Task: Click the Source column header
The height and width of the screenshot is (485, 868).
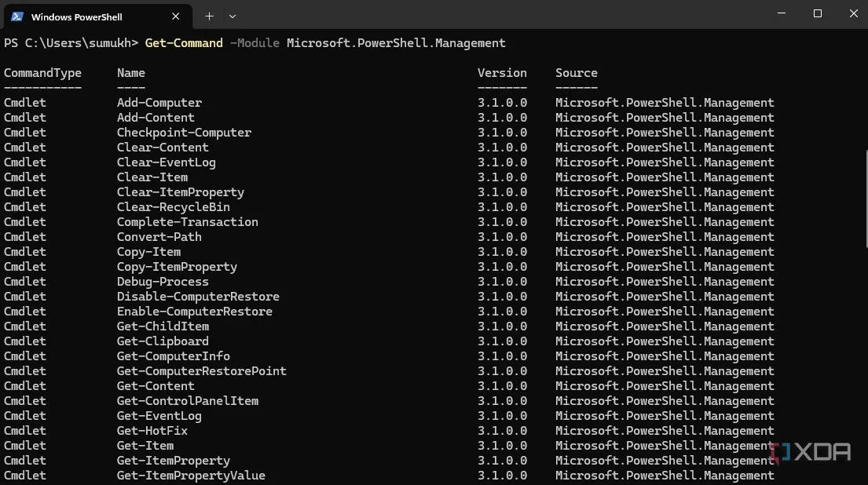Action: coord(577,73)
